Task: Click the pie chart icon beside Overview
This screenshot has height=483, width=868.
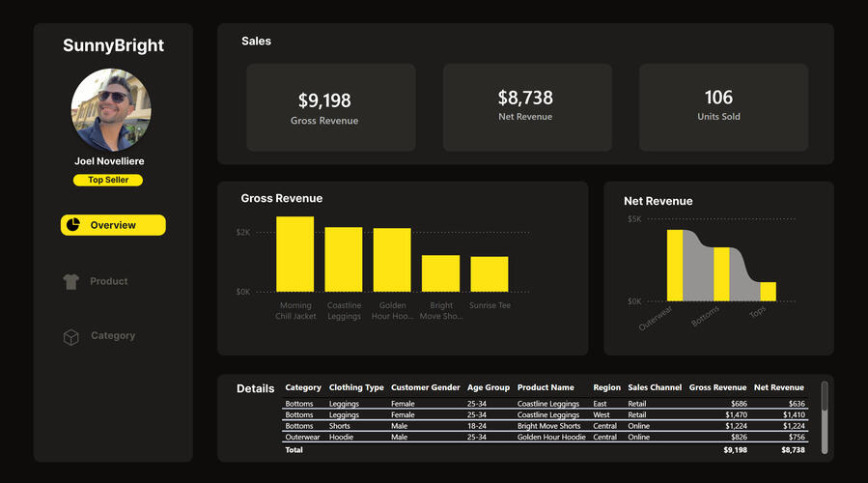Action: pyautogui.click(x=71, y=225)
